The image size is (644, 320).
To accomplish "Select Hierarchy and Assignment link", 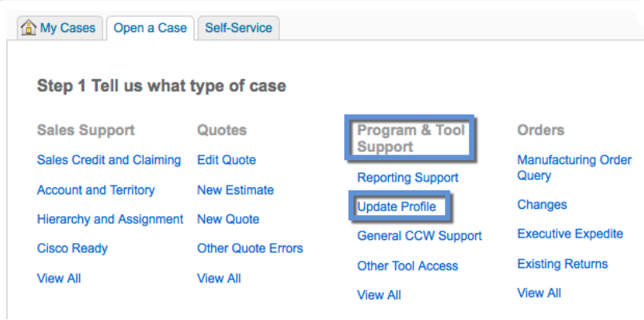I will [110, 219].
